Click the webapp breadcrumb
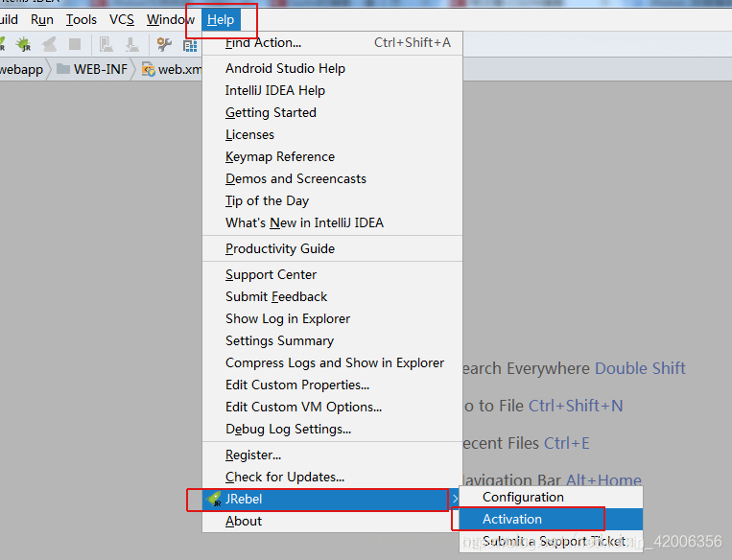 [21, 70]
